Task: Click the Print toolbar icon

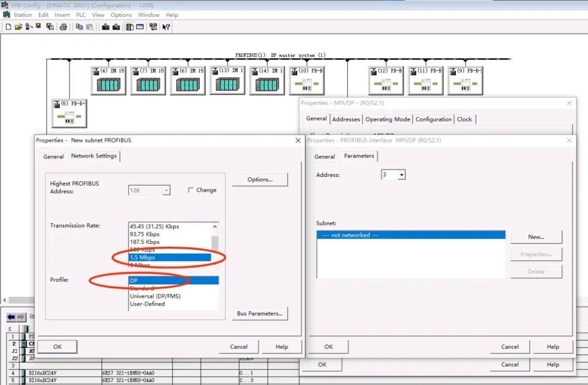Action: click(x=63, y=27)
